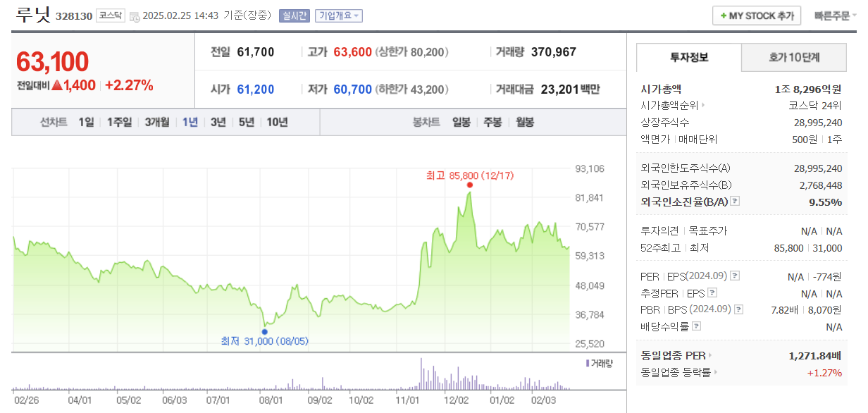Click the 봉차트 label

pyautogui.click(x=427, y=122)
